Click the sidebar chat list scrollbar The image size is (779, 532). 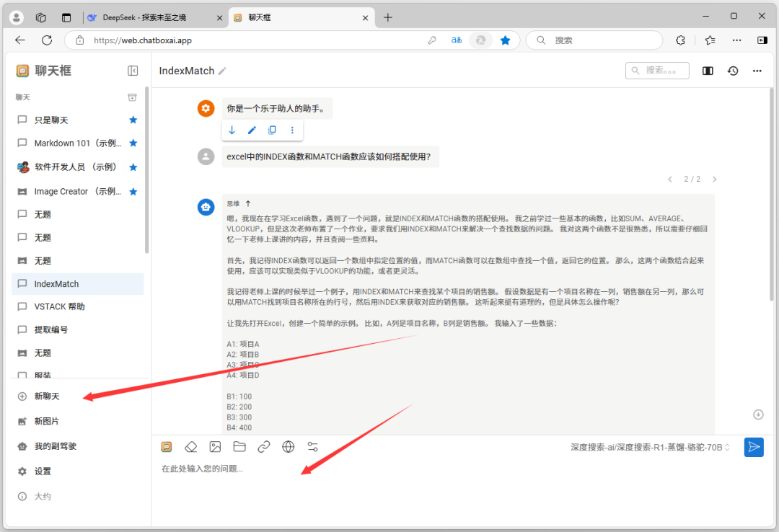(x=146, y=170)
